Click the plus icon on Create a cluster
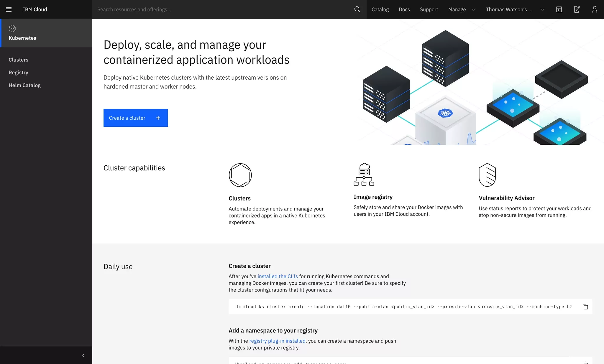 click(158, 118)
